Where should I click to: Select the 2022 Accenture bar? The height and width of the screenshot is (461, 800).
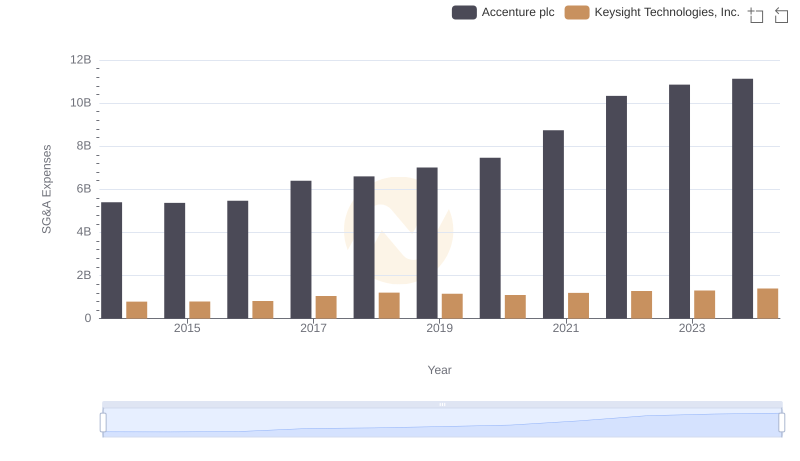point(616,207)
